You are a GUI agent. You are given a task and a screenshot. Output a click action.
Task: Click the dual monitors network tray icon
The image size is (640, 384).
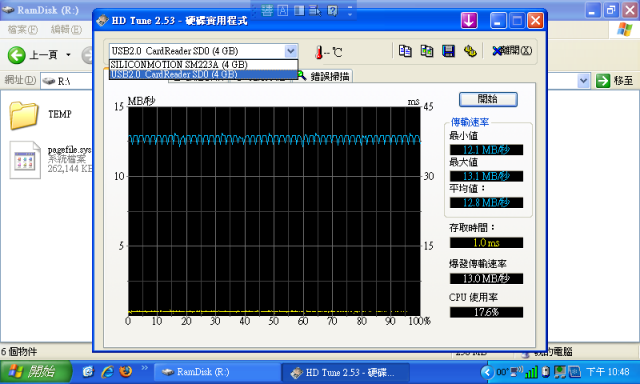(560, 372)
